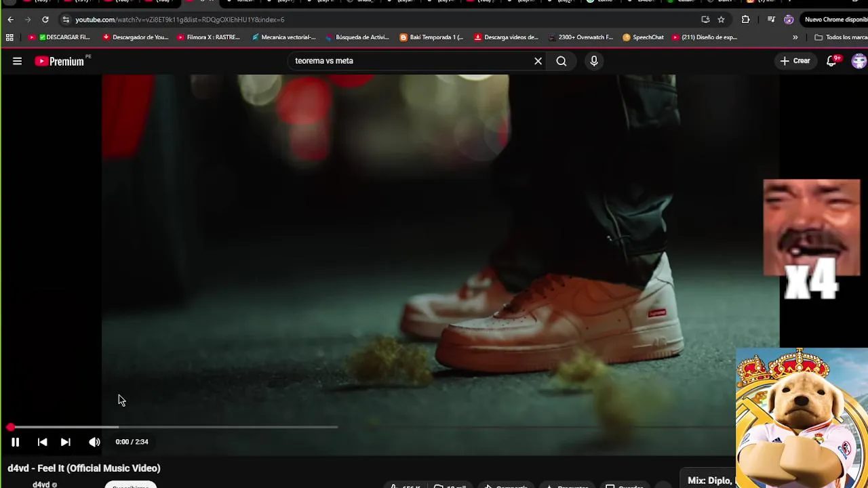Open the media controls toolbar icon

771,20
